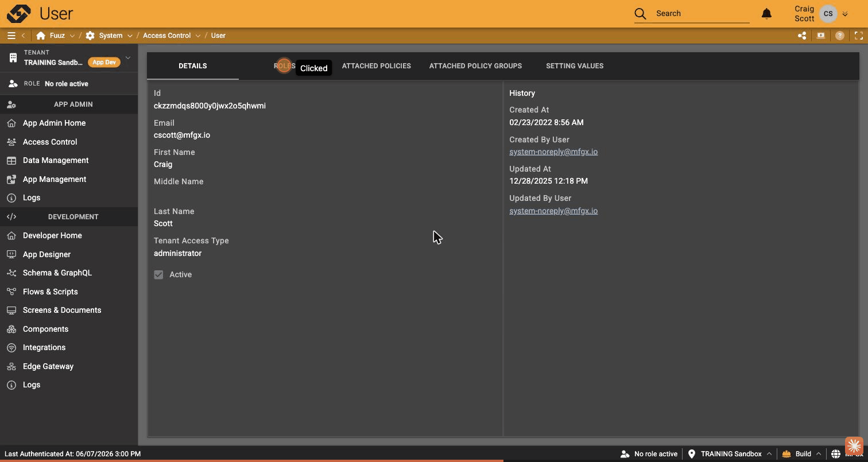Viewport: 868px width, 462px height.
Task: Click the Logs icon under App Admin
Action: coord(11,197)
